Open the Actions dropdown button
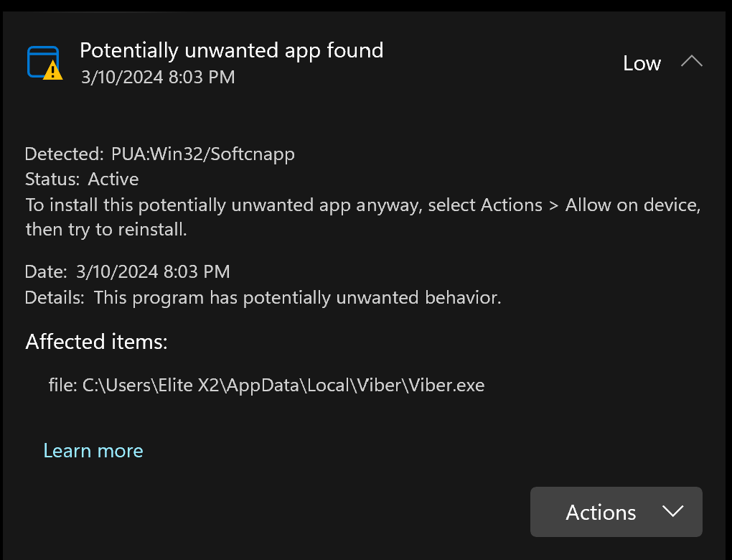The width and height of the screenshot is (732, 560). point(616,512)
